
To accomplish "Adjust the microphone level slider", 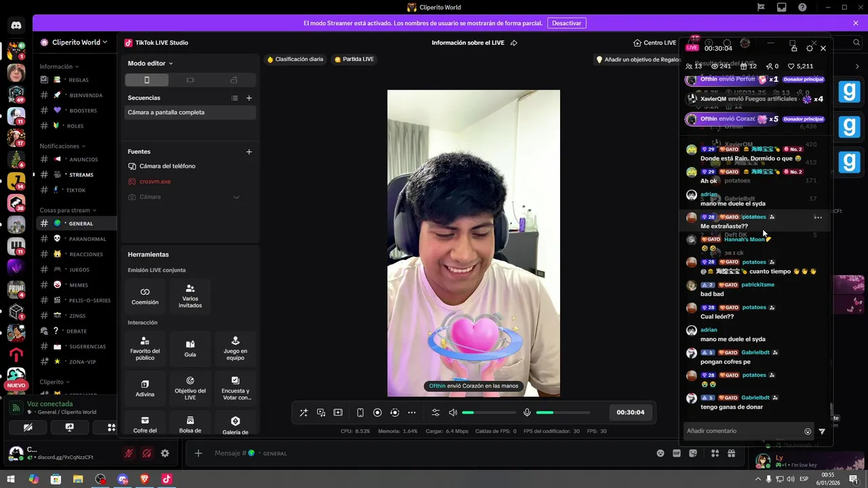I will click(562, 412).
